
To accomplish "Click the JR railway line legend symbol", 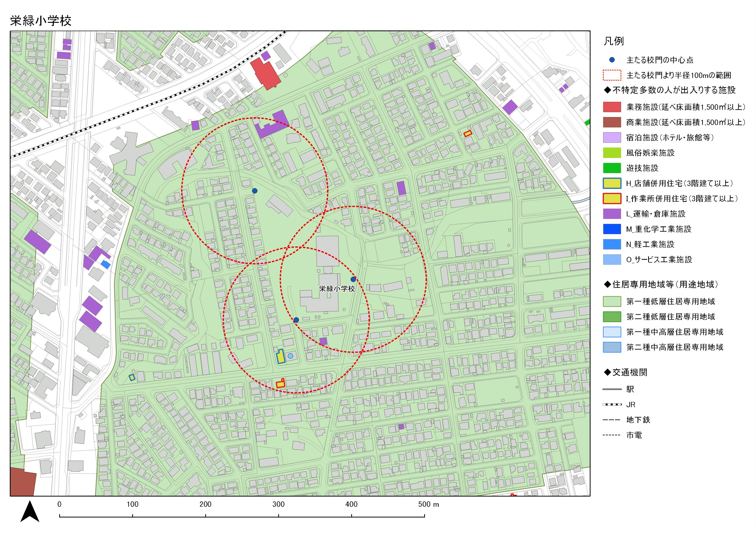I will tap(612, 404).
